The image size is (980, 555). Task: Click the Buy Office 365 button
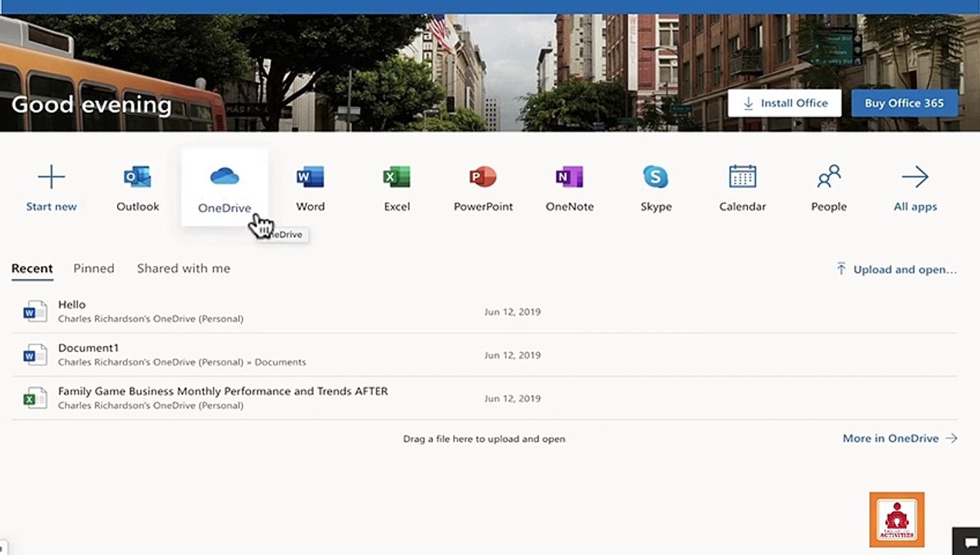[904, 103]
